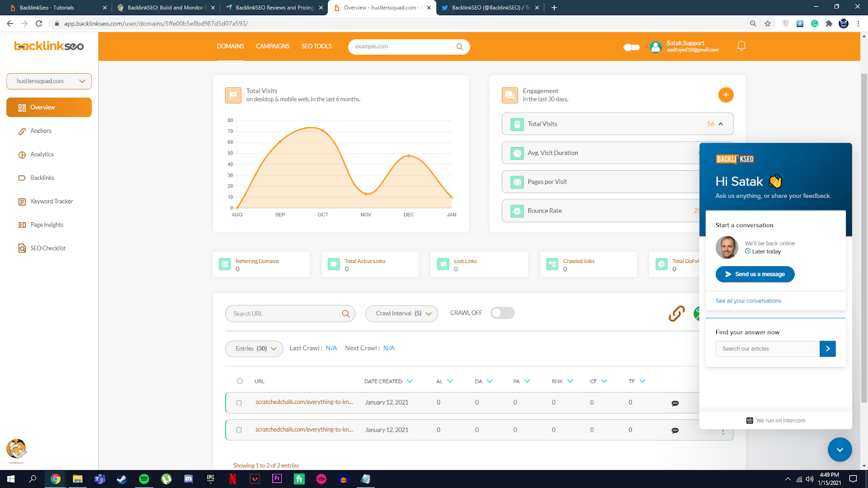Image resolution: width=868 pixels, height=488 pixels.
Task: Open the comment icon in the first table row
Action: (675, 403)
